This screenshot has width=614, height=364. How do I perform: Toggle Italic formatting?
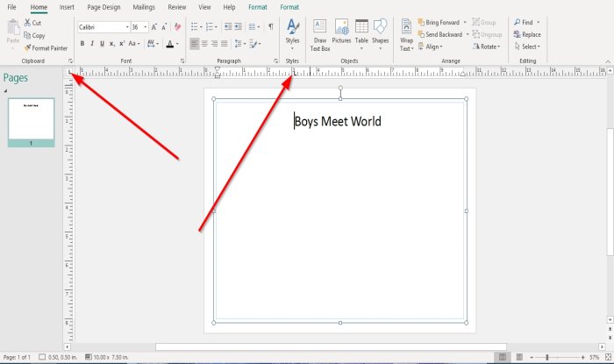pyautogui.click(x=92, y=43)
